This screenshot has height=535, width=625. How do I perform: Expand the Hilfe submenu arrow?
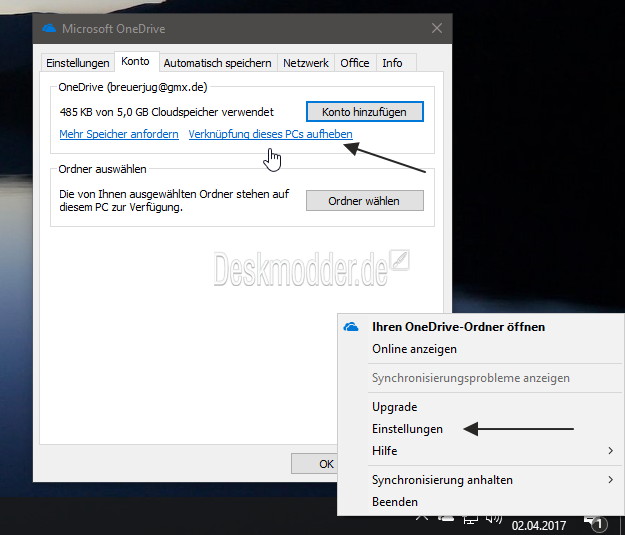point(610,451)
